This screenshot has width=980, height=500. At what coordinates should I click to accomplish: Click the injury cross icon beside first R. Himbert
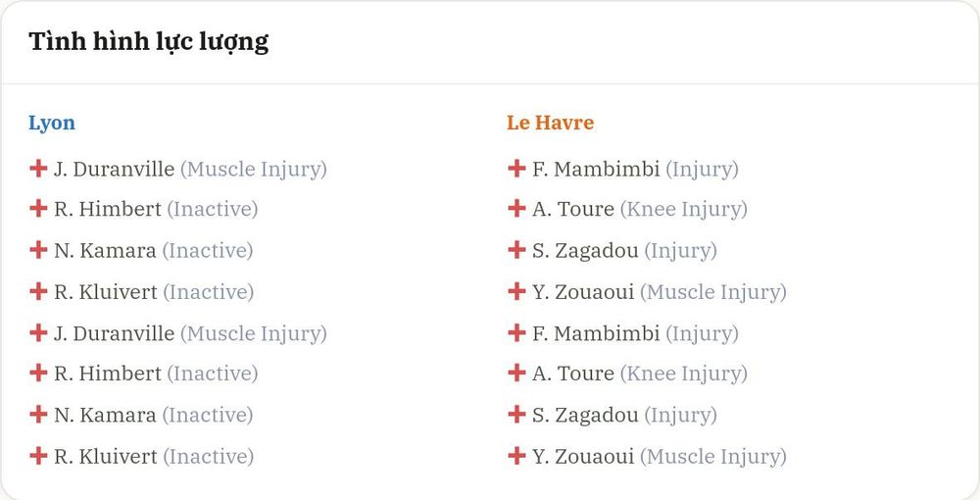click(x=38, y=208)
